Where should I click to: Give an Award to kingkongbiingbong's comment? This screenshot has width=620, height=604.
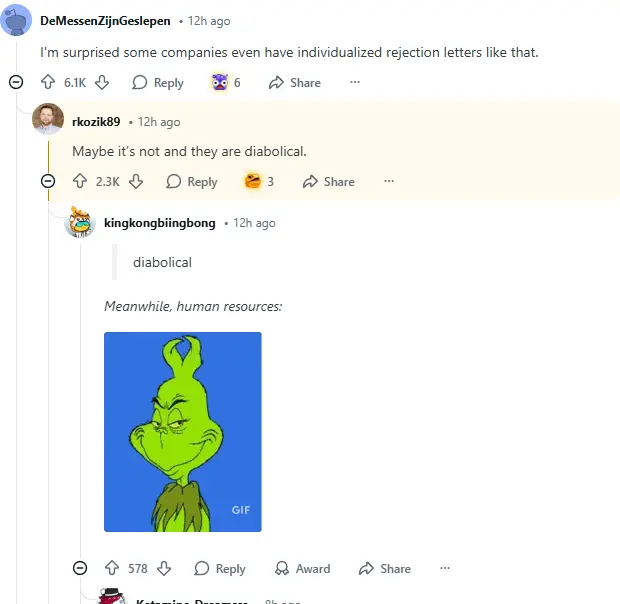click(x=302, y=568)
